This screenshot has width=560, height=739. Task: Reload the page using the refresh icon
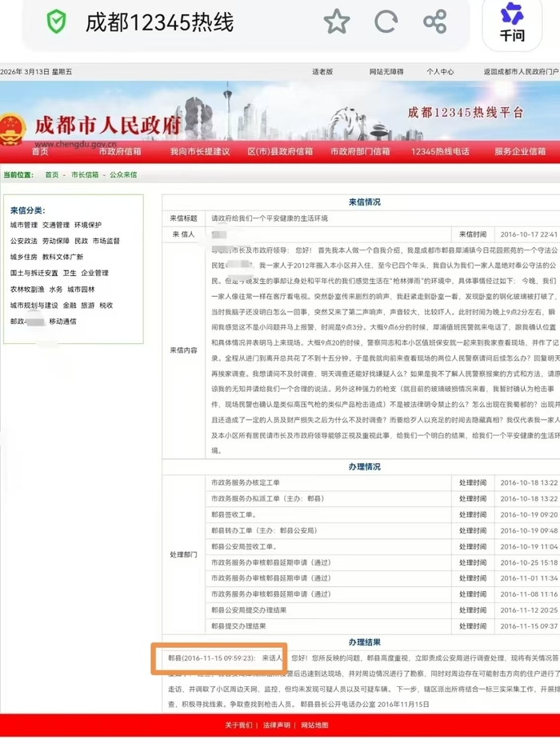pyautogui.click(x=386, y=22)
